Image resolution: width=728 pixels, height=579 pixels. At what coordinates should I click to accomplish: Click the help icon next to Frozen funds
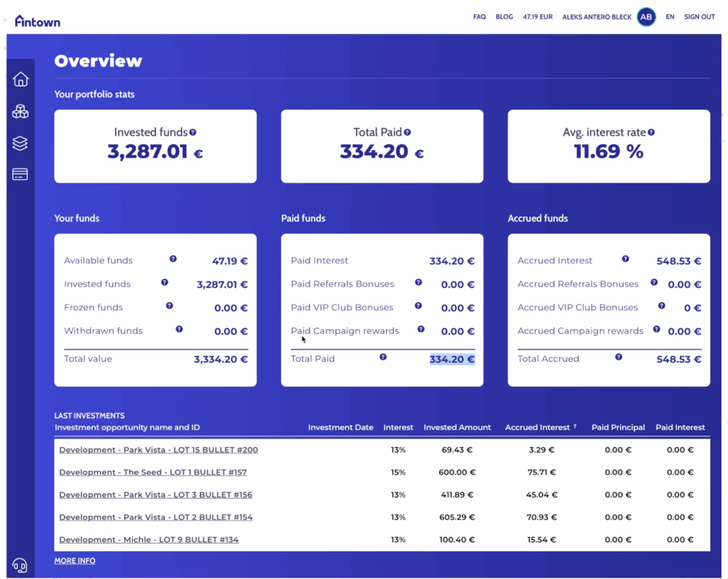[169, 306]
